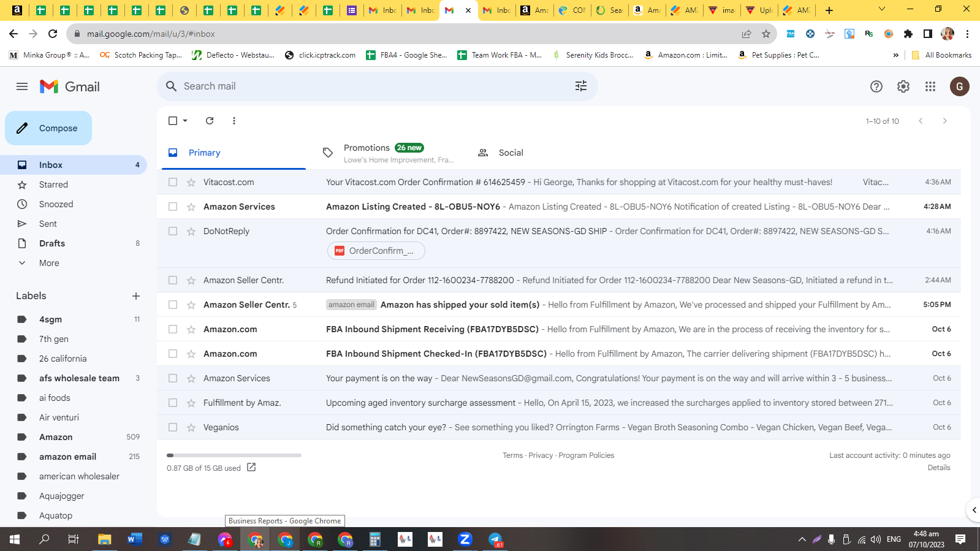
Task: Open a new Chrome tab
Action: [x=829, y=10]
